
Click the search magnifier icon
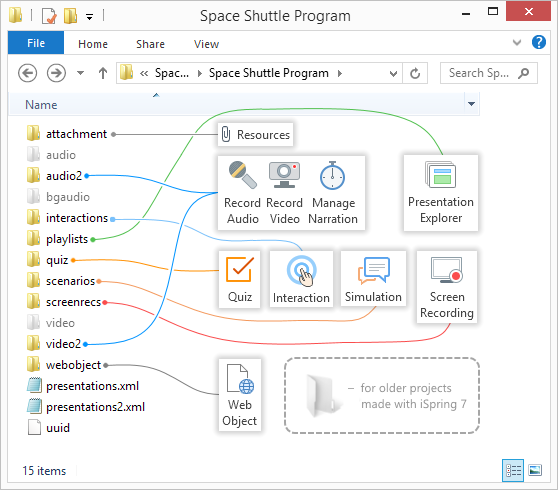[x=524, y=73]
